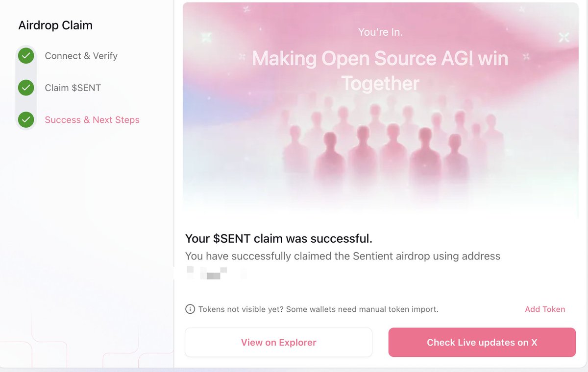This screenshot has height=372, width=588.
Task: Select the Claim $SENT step
Action: (x=73, y=88)
